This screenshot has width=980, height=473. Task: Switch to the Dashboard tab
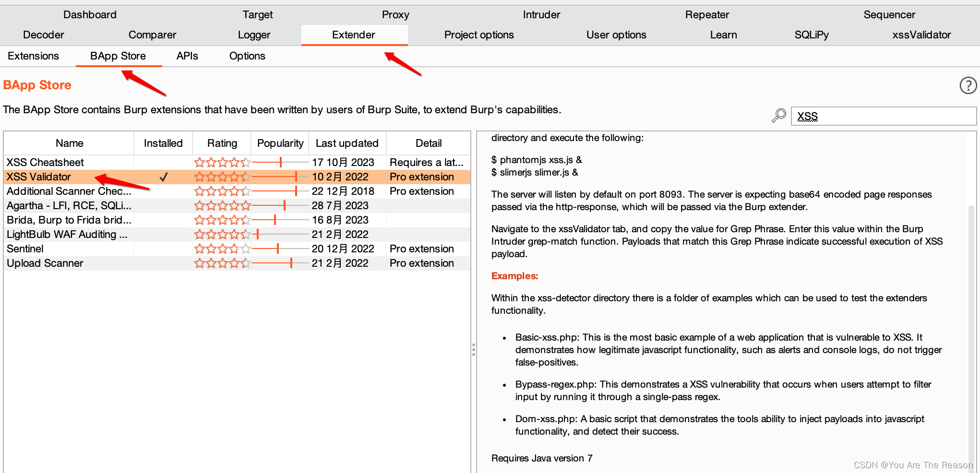click(x=90, y=15)
